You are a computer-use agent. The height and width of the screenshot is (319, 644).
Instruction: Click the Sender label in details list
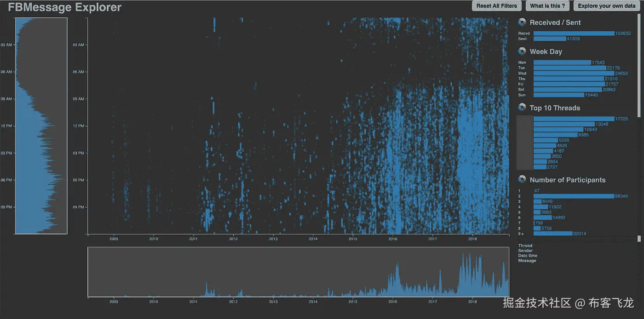tap(525, 251)
